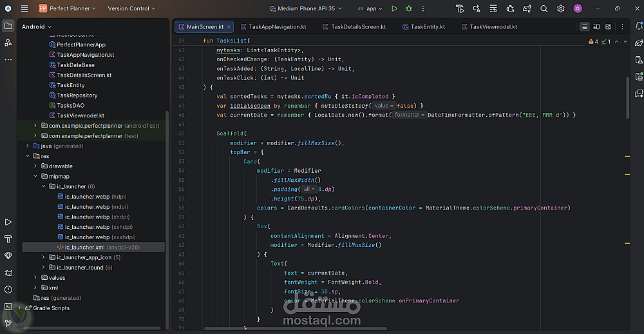
Task: Run the app with the green play button
Action: [x=394, y=8]
